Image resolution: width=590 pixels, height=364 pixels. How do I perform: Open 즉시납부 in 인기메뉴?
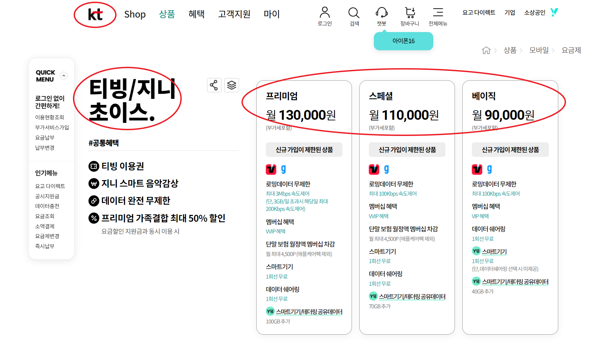coord(45,246)
